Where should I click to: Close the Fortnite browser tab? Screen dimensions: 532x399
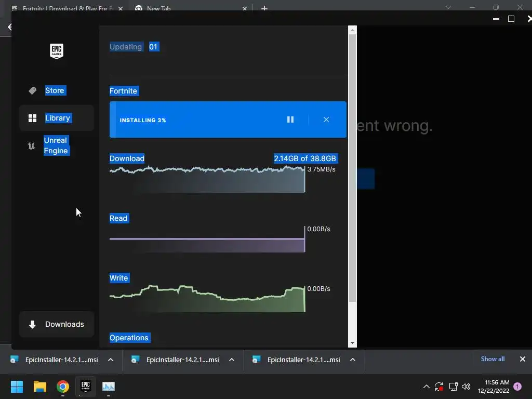point(121,8)
